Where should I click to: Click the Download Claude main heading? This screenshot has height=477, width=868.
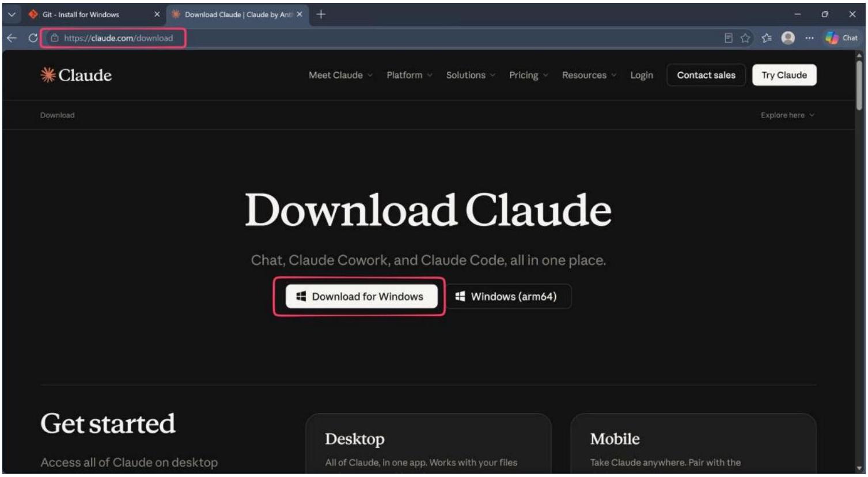428,210
